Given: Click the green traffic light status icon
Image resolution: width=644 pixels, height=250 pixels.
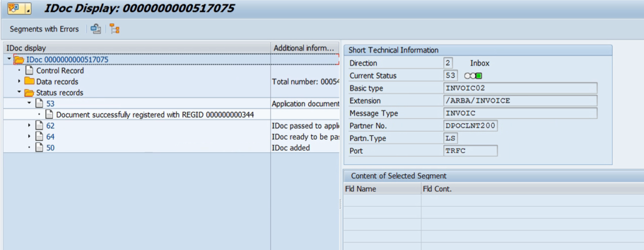Looking at the screenshot, I should point(479,76).
